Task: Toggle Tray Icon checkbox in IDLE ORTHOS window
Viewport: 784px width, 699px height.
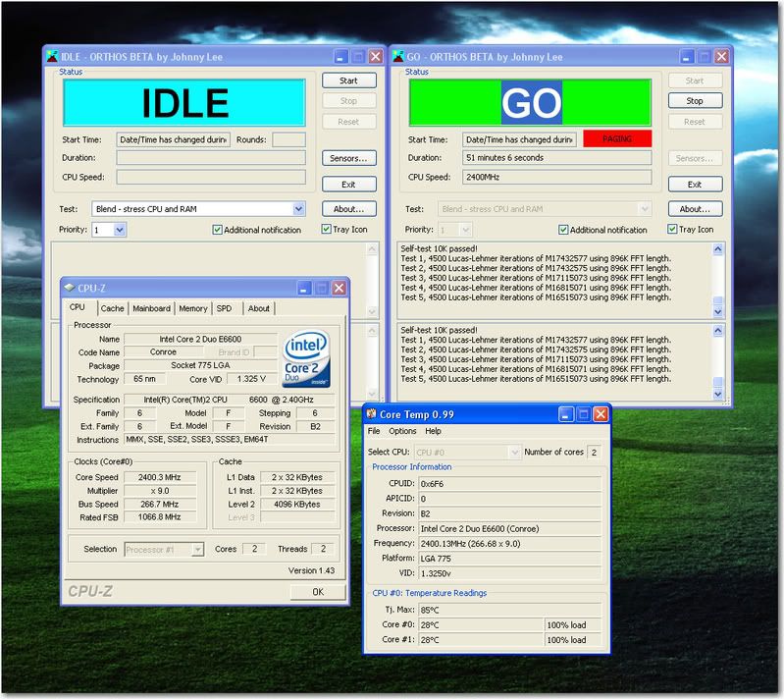Action: [x=326, y=229]
